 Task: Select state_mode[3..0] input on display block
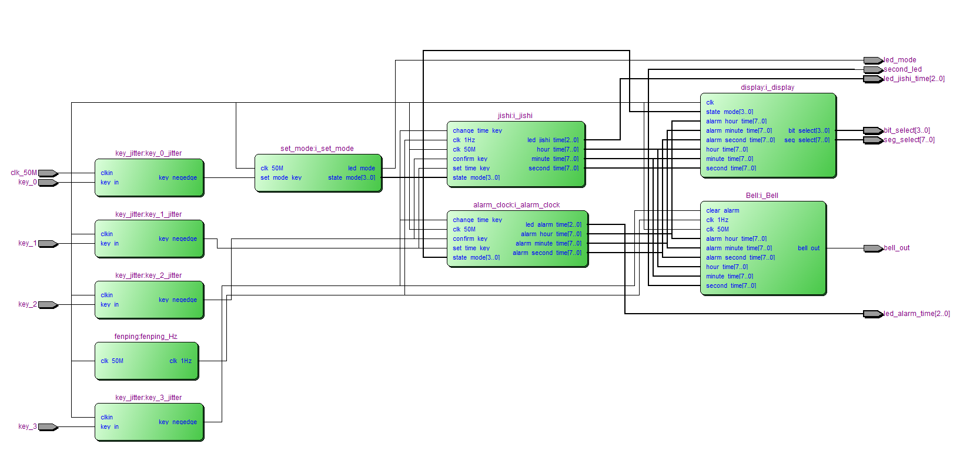tap(730, 112)
